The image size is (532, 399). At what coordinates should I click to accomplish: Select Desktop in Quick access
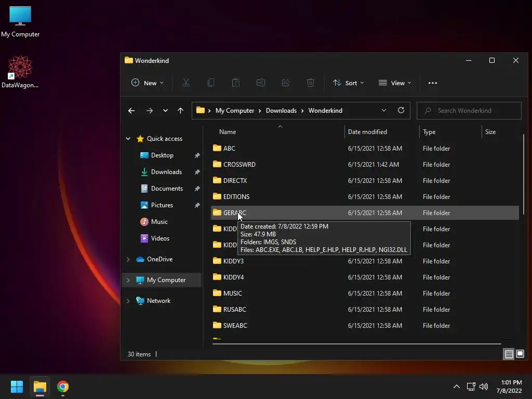click(162, 155)
